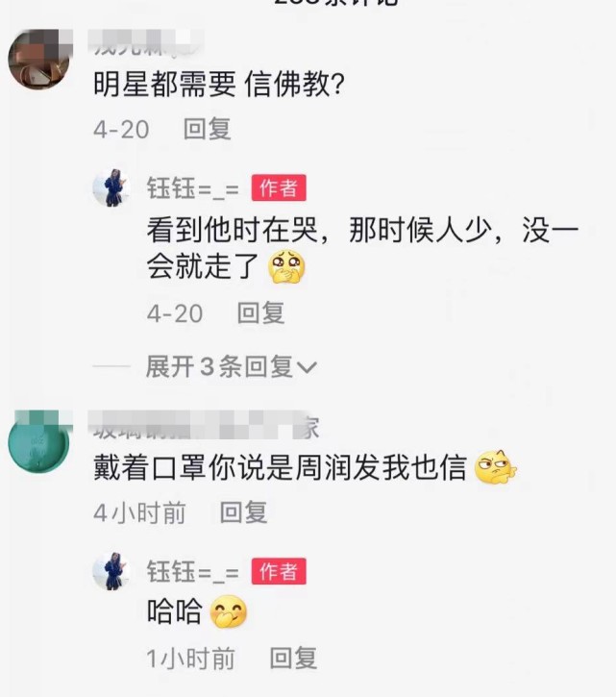Click 回复 under 哈哈 reply
The image size is (616, 697).
tap(293, 659)
